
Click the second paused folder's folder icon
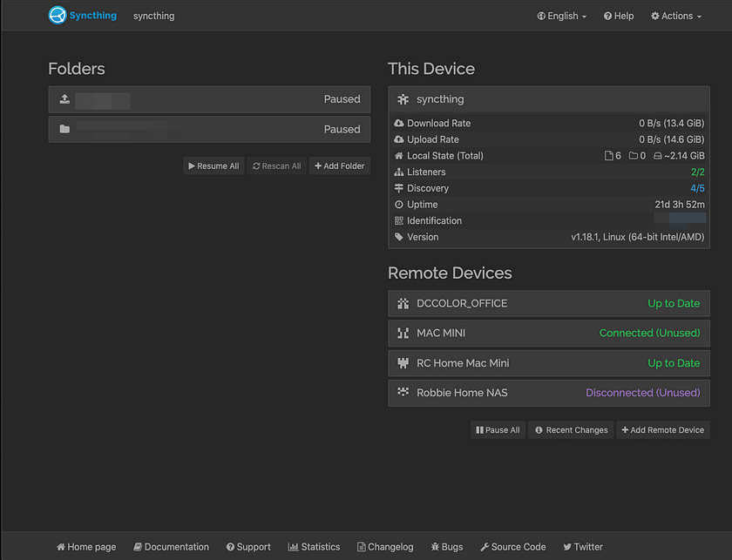coord(64,129)
